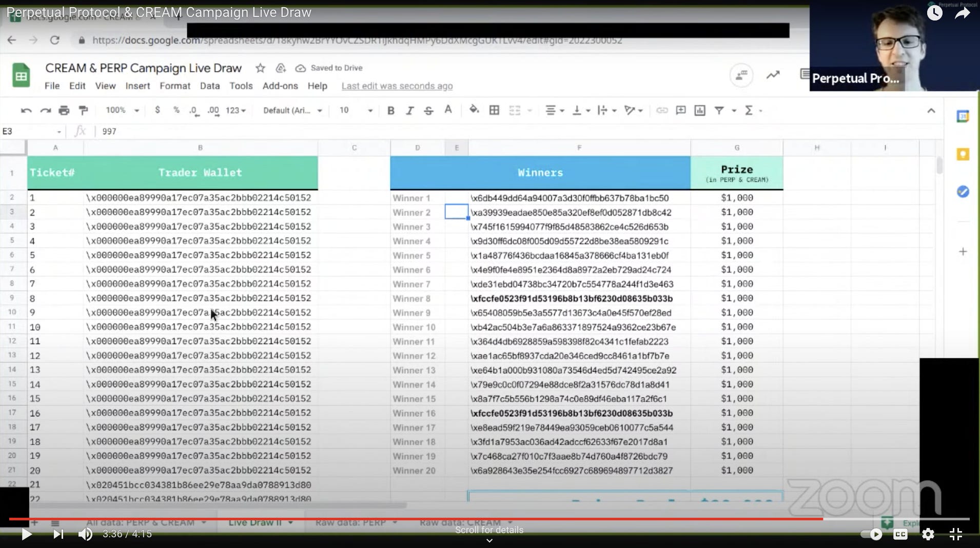Screen dimensions: 980x548
Task: Format as percent icon
Action: pyautogui.click(x=176, y=110)
